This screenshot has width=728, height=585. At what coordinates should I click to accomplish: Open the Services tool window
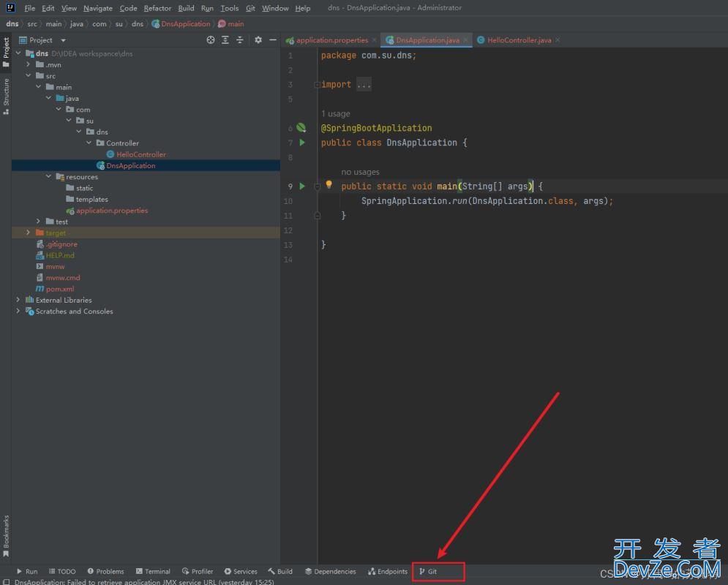pyautogui.click(x=241, y=572)
